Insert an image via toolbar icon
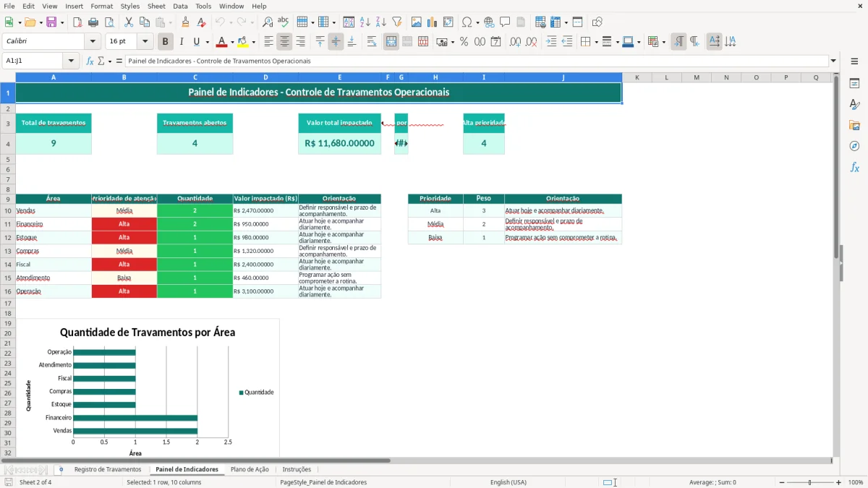 [417, 22]
